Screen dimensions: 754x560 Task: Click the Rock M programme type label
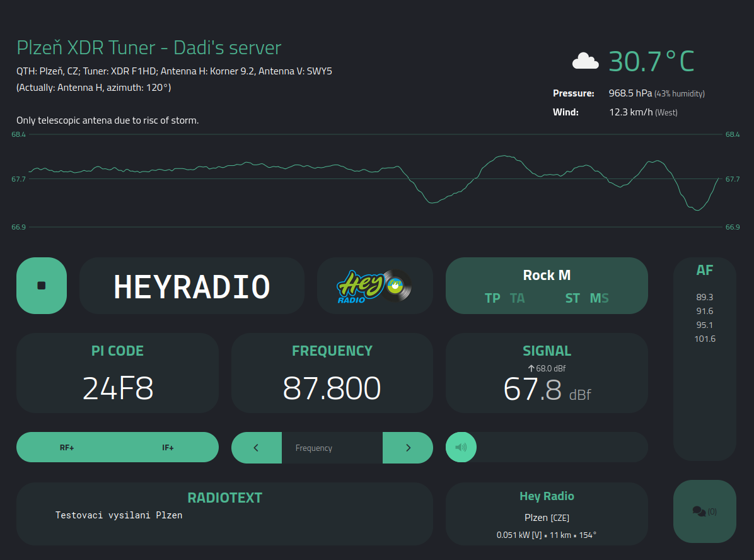pos(547,275)
